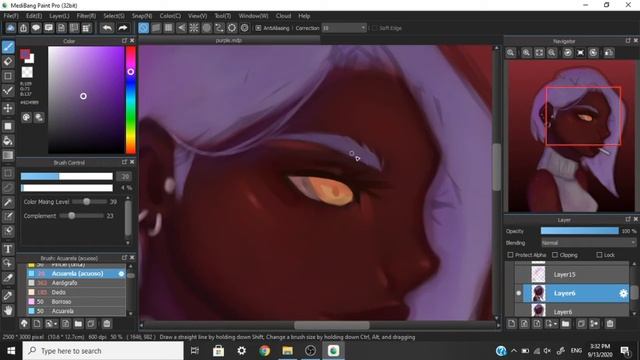Open the Select menu
Screen dimensions: 640x360
pos(114,16)
